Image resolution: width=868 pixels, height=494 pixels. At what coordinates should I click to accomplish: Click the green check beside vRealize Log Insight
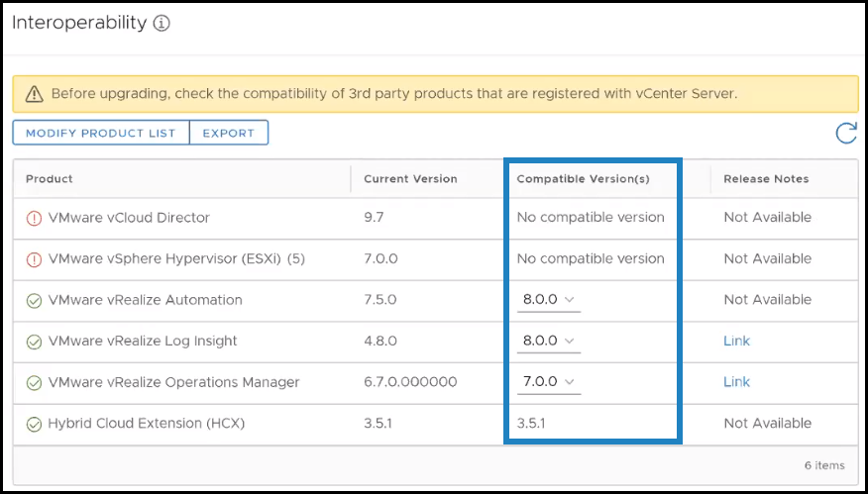[x=35, y=342]
